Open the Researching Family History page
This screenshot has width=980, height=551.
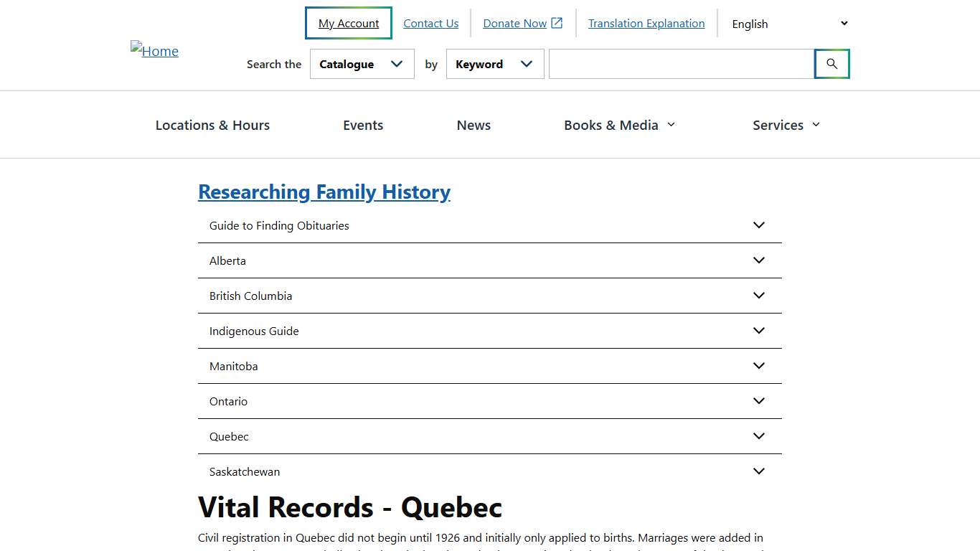point(324,192)
